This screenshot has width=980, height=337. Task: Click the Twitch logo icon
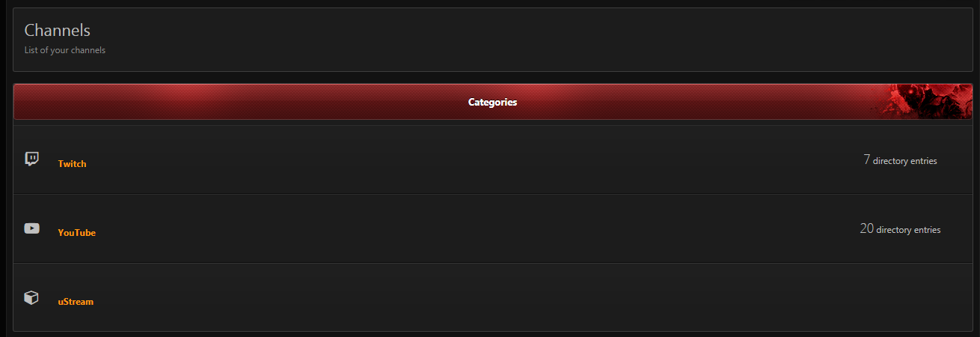[31, 159]
